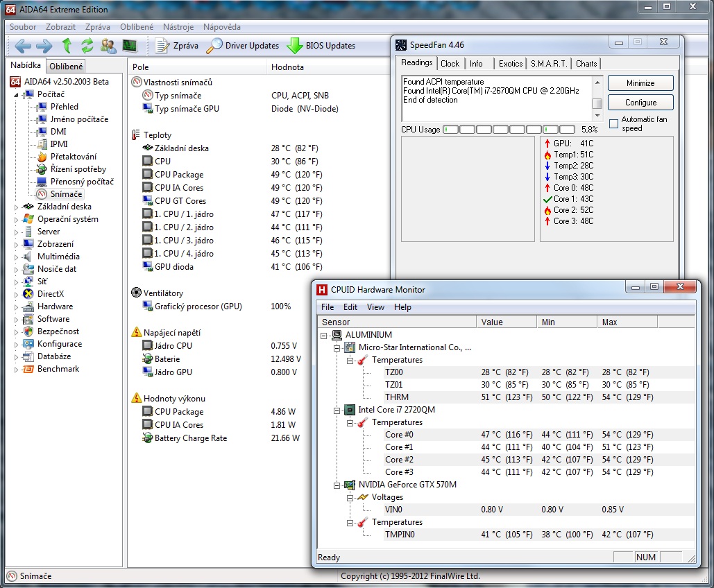Click the Síť network icon

point(28,282)
